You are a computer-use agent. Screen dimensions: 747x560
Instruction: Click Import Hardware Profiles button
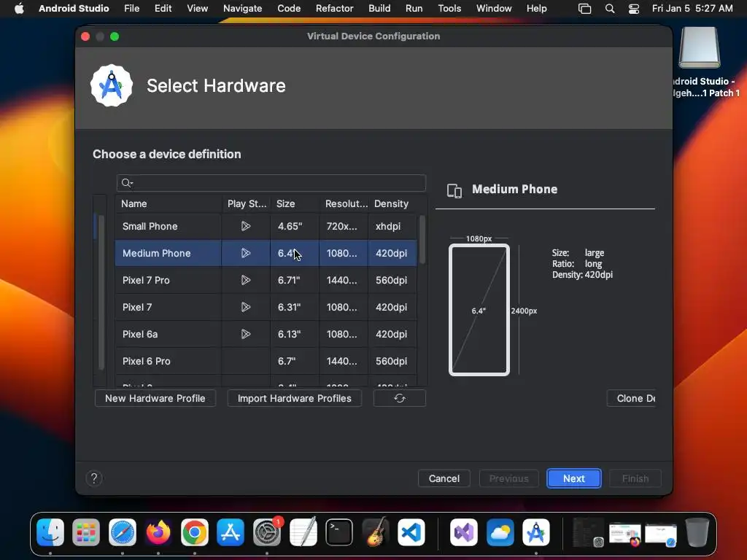click(x=295, y=398)
